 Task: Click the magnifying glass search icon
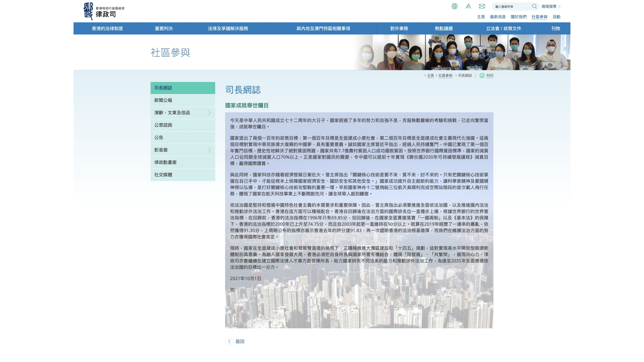coord(534,6)
